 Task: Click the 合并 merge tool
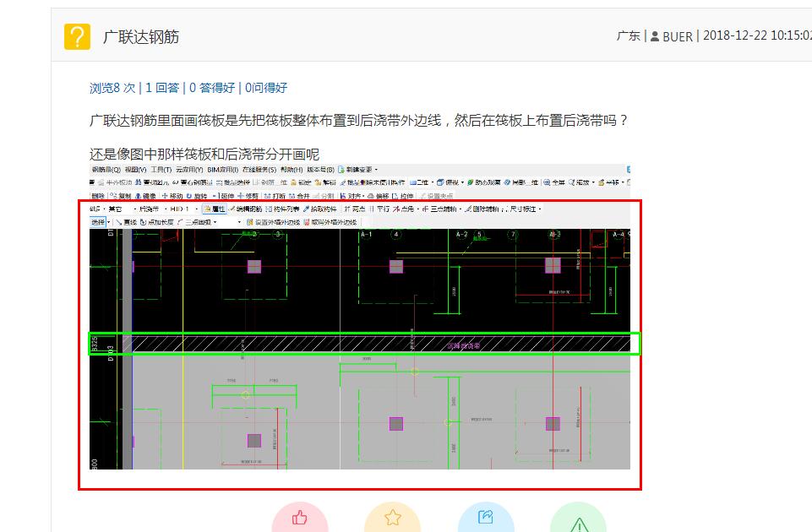coord(299,196)
